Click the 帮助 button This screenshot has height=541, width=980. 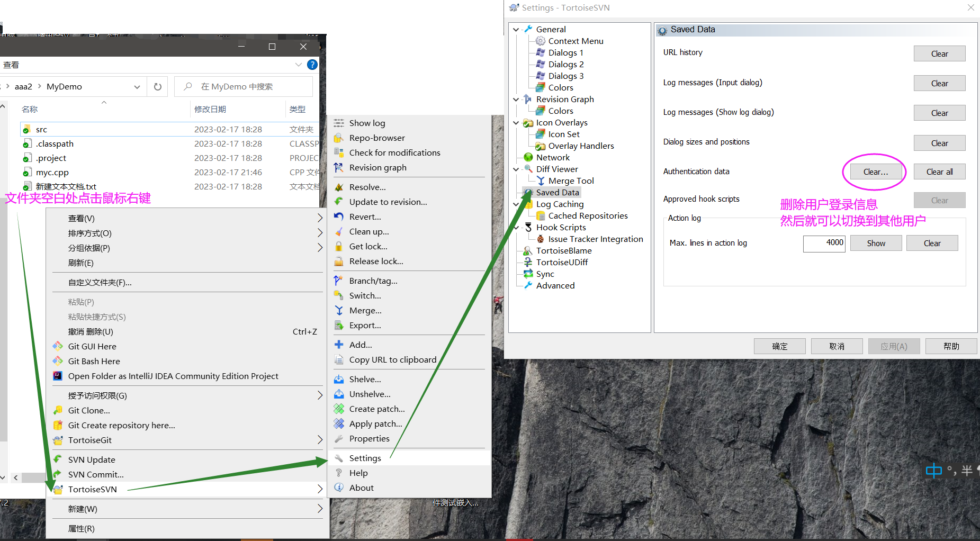click(x=951, y=346)
